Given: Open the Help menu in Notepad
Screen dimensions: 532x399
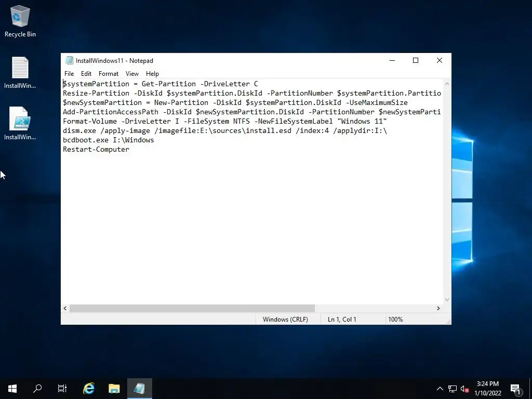Looking at the screenshot, I should (152, 74).
